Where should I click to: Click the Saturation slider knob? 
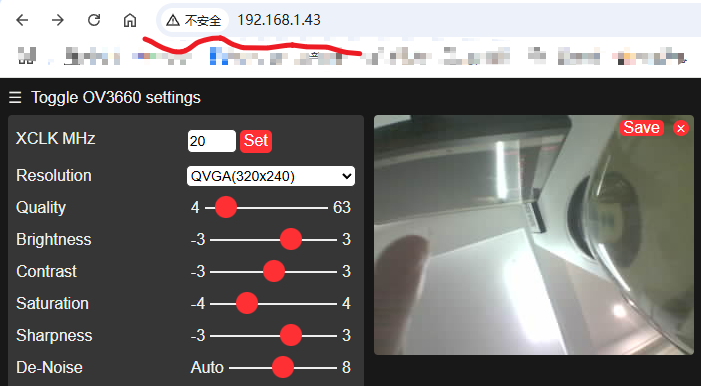point(247,303)
